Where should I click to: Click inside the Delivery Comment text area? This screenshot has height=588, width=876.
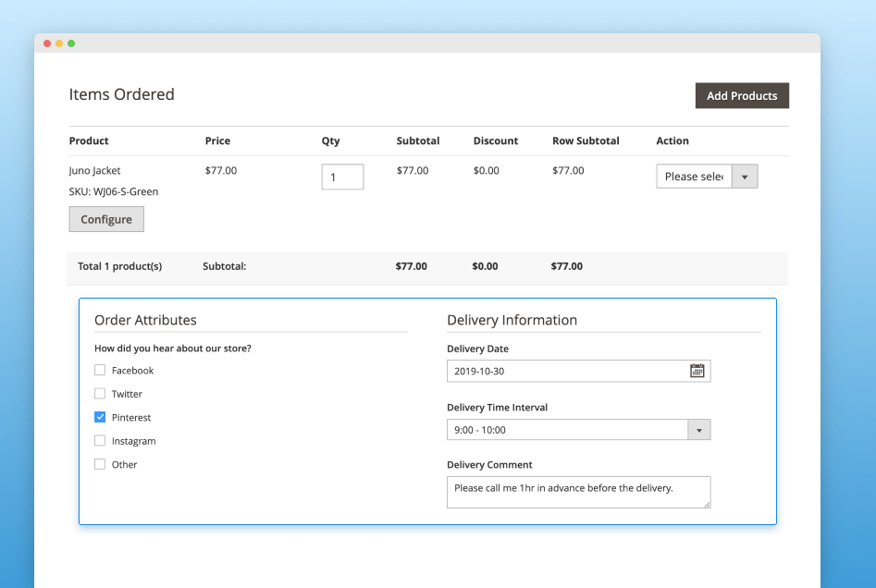578,492
